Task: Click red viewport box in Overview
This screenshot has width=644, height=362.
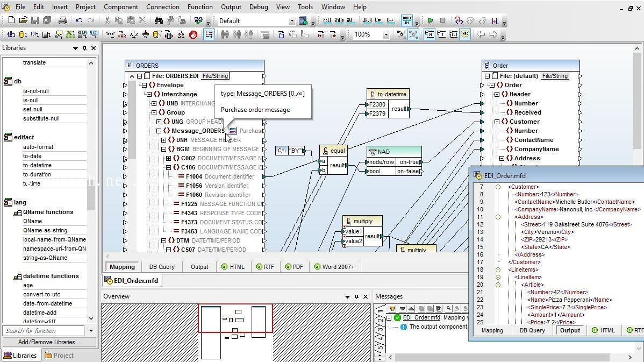Action: point(236,318)
